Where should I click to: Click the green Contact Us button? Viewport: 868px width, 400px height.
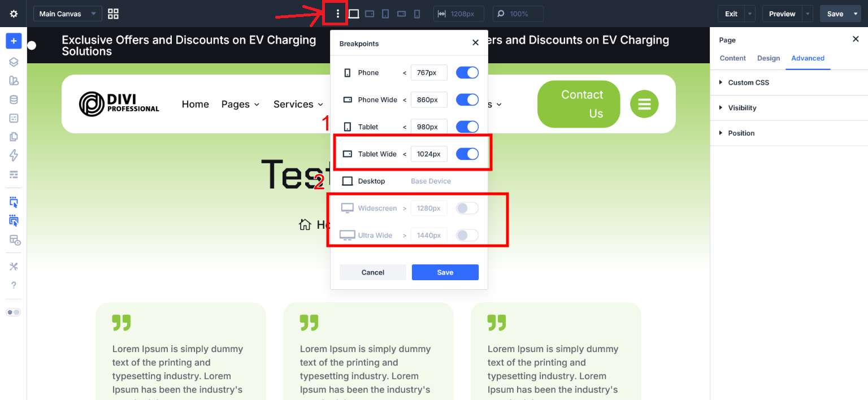tap(579, 104)
